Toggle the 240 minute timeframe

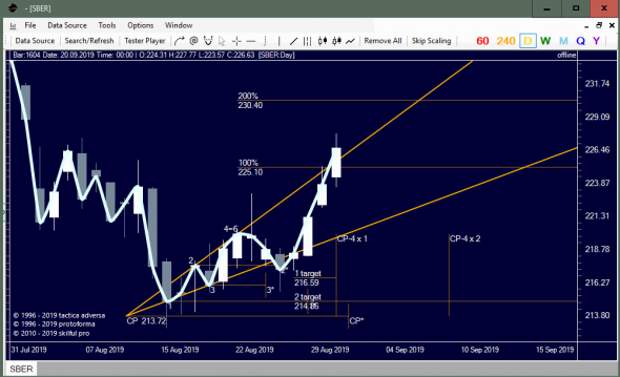[x=506, y=41]
